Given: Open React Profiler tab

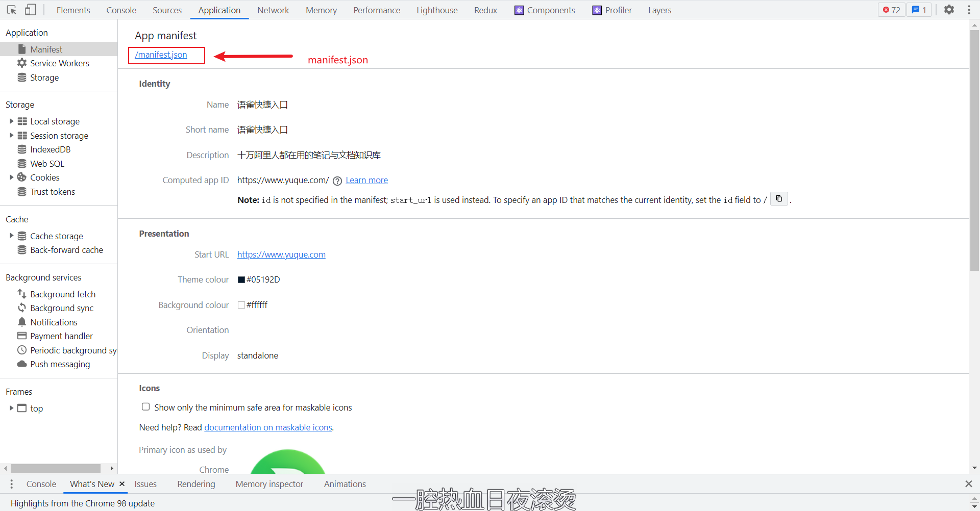Looking at the screenshot, I should [612, 10].
